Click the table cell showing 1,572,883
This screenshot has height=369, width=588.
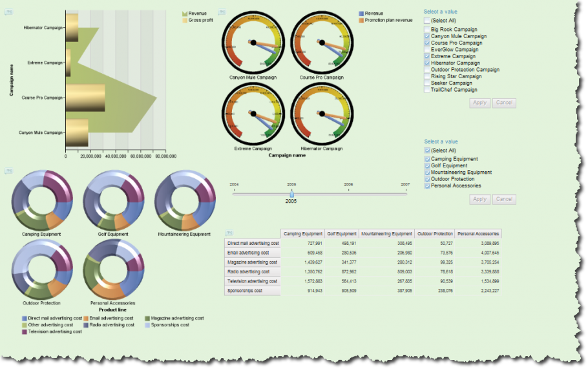302,281
